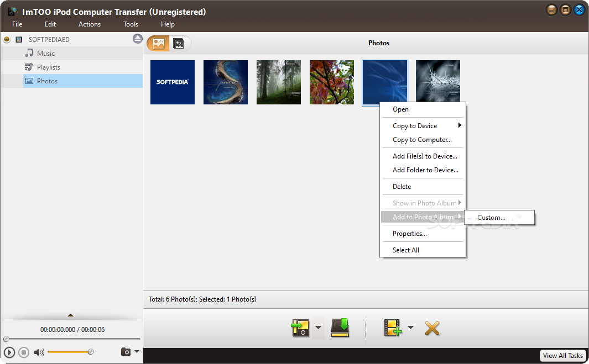589x364 pixels.
Task: Click the View All Tasks button
Action: 562,355
